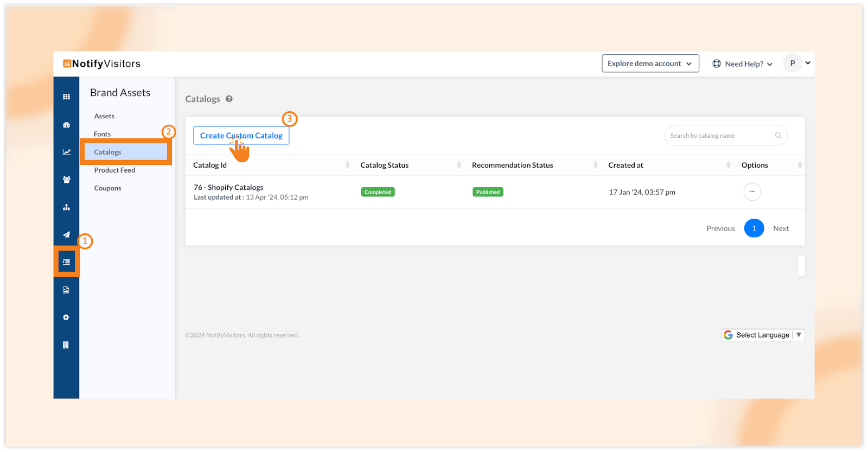Click the copyright NotifyVisitors footer text
Viewport: 868px width, 452px height.
point(242,335)
